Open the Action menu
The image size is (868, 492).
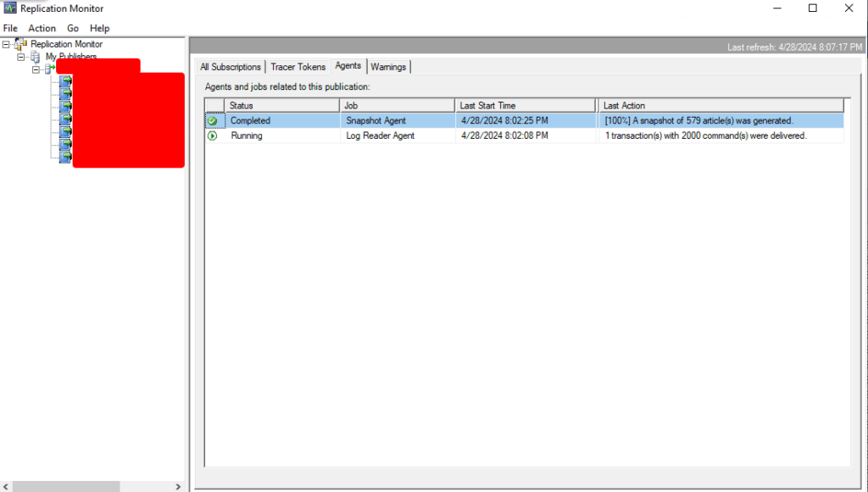pos(42,28)
